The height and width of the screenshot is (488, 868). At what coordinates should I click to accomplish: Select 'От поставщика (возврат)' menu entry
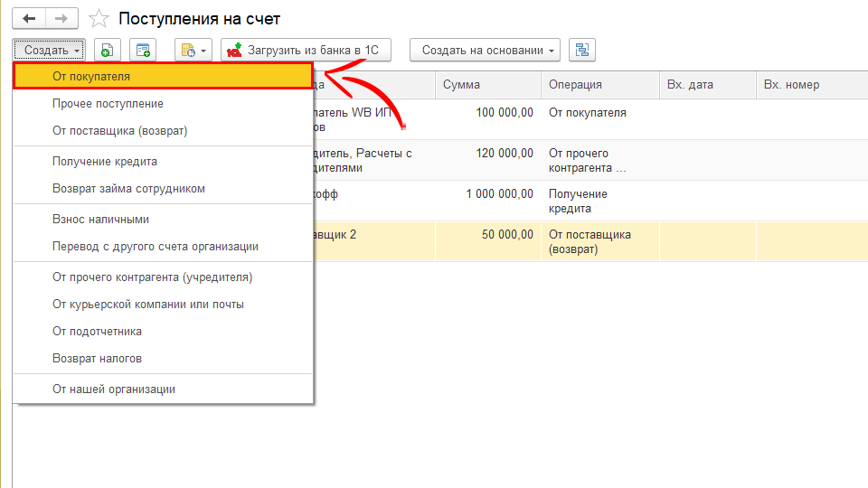click(119, 131)
